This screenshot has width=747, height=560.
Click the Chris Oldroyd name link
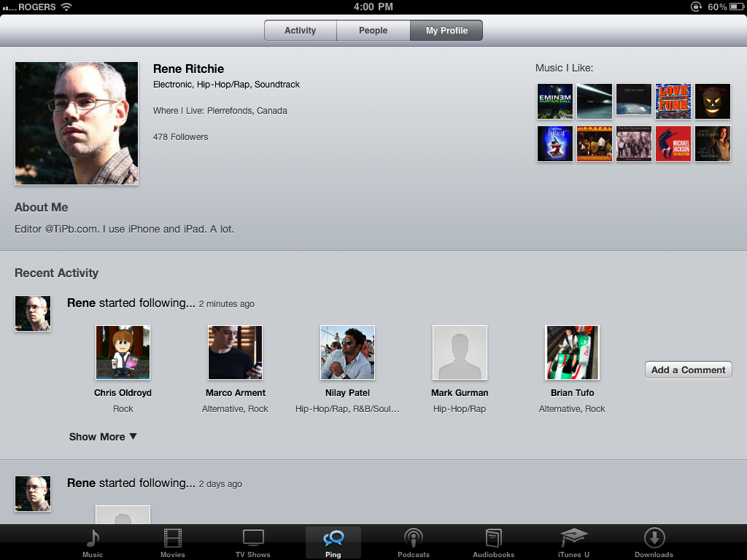coord(123,393)
